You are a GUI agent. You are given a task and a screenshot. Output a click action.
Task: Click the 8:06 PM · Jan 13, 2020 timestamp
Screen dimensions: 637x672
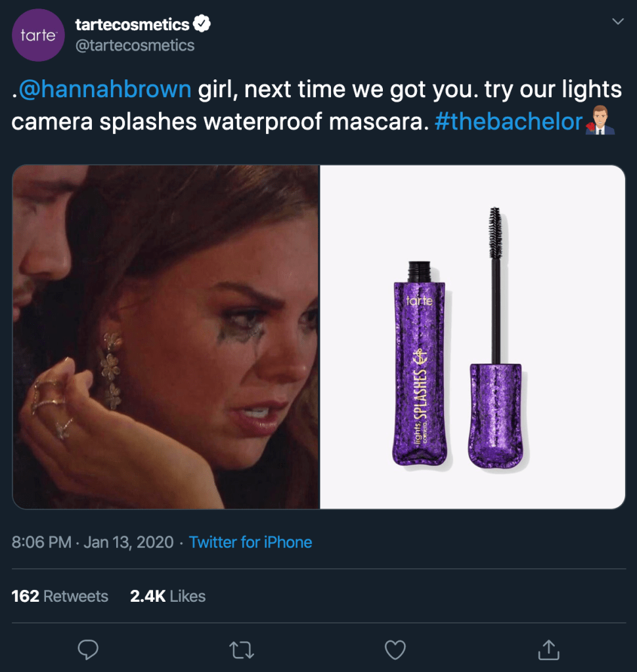coord(93,542)
